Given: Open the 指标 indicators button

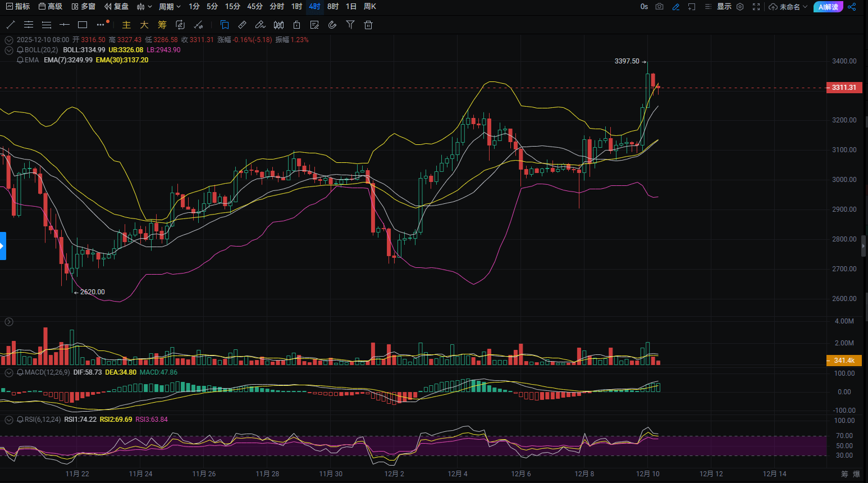Looking at the screenshot, I should (18, 7).
